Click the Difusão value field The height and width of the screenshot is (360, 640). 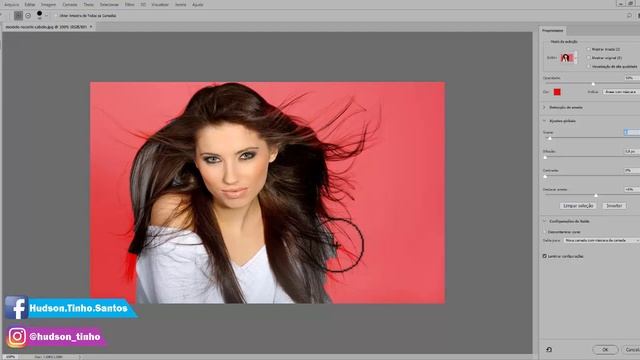[x=631, y=151]
